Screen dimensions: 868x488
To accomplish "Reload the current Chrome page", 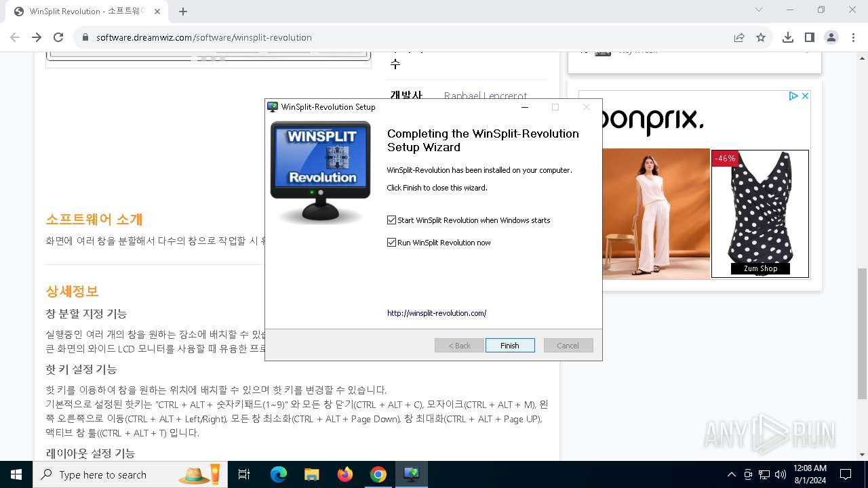I will 58,37.
